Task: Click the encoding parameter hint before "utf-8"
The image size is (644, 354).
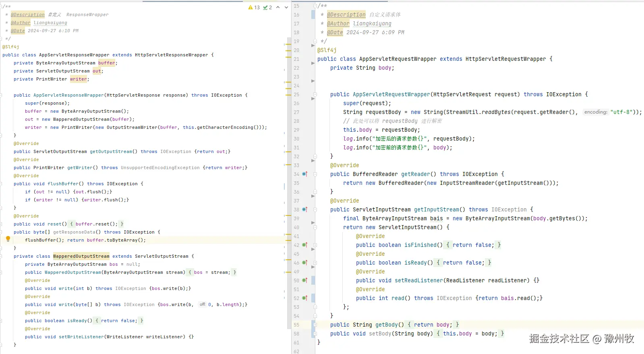Action: [x=595, y=112]
